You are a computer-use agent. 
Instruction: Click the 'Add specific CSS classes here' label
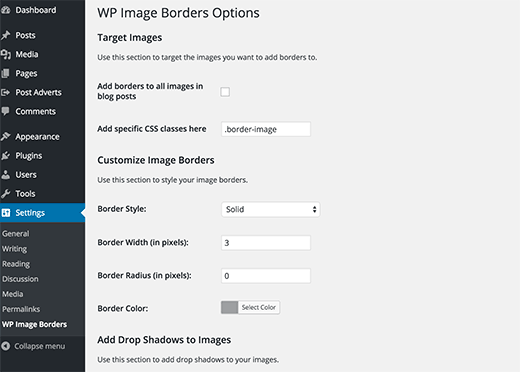click(152, 129)
